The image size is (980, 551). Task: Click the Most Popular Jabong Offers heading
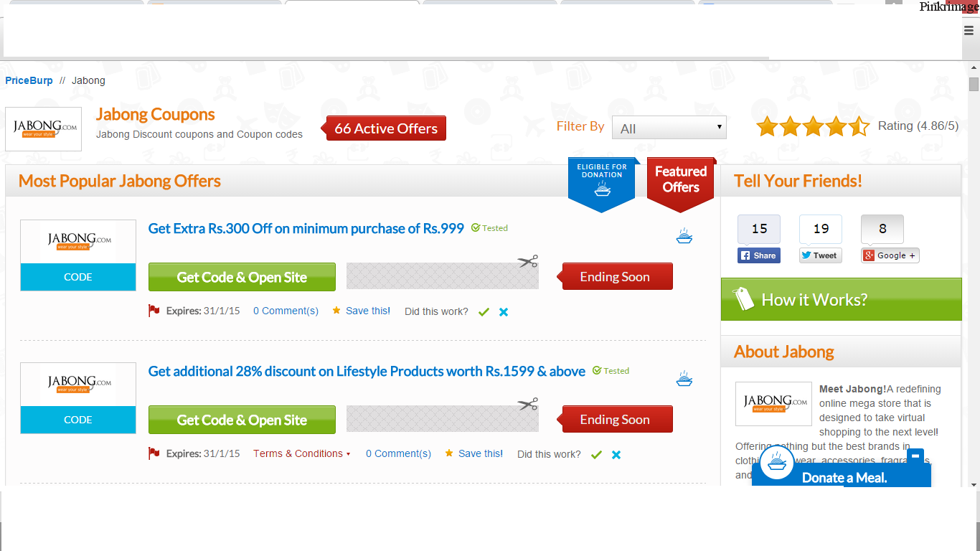click(x=120, y=181)
